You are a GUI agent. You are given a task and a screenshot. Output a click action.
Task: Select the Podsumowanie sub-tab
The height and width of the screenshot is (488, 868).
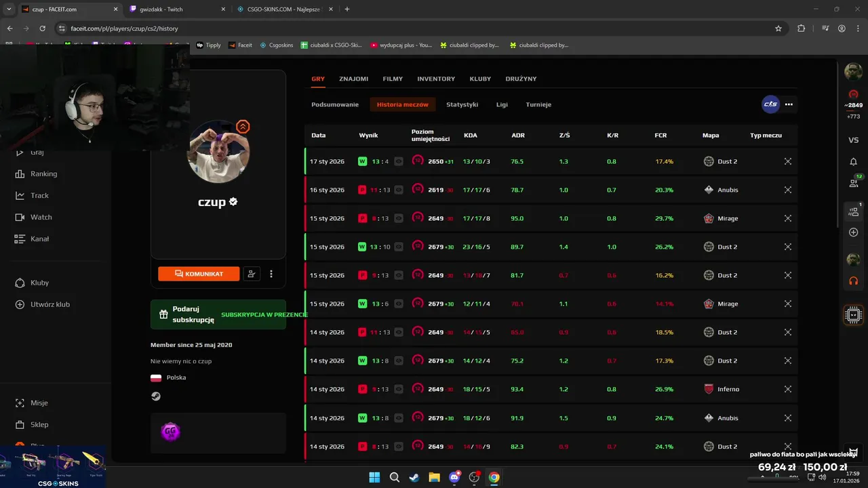pos(335,104)
